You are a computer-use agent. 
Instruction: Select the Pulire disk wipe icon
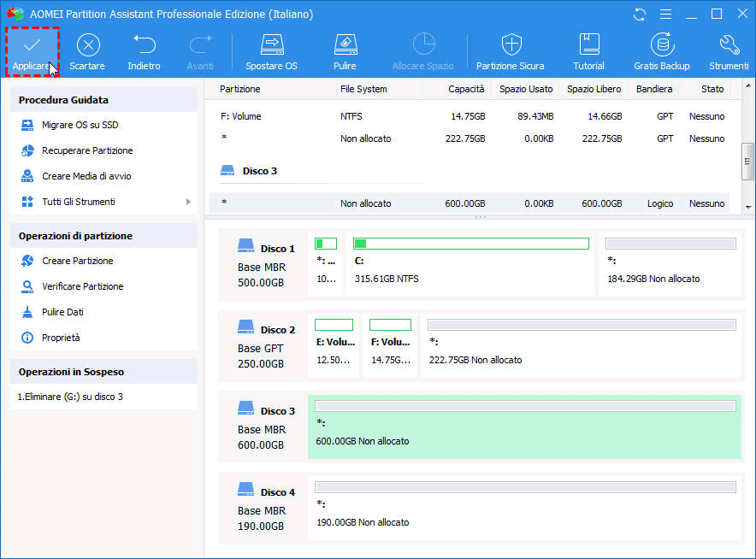(345, 45)
